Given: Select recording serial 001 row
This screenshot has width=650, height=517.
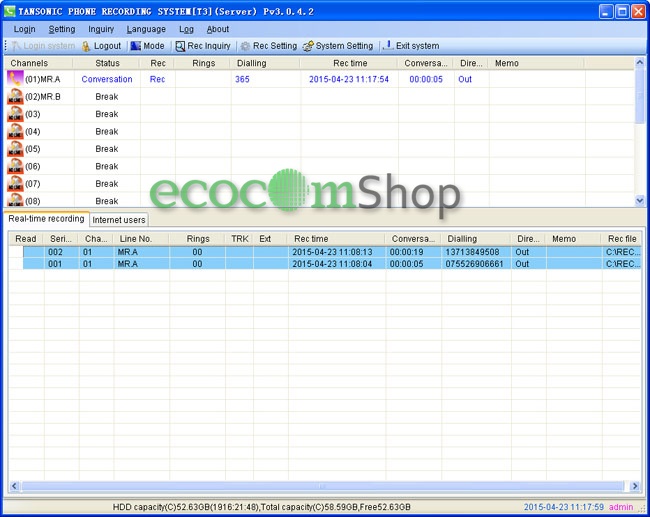Looking at the screenshot, I should pyautogui.click(x=325, y=264).
